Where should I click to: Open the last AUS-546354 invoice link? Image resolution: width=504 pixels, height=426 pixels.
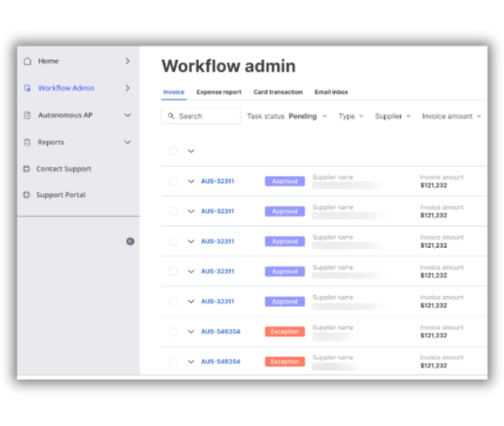point(220,362)
